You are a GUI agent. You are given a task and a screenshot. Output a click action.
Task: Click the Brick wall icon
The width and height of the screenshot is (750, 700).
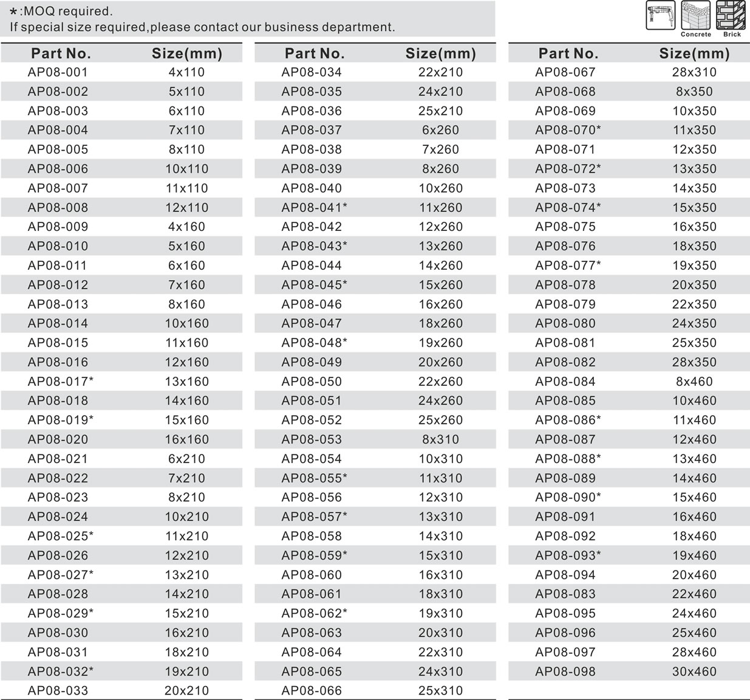click(731, 16)
